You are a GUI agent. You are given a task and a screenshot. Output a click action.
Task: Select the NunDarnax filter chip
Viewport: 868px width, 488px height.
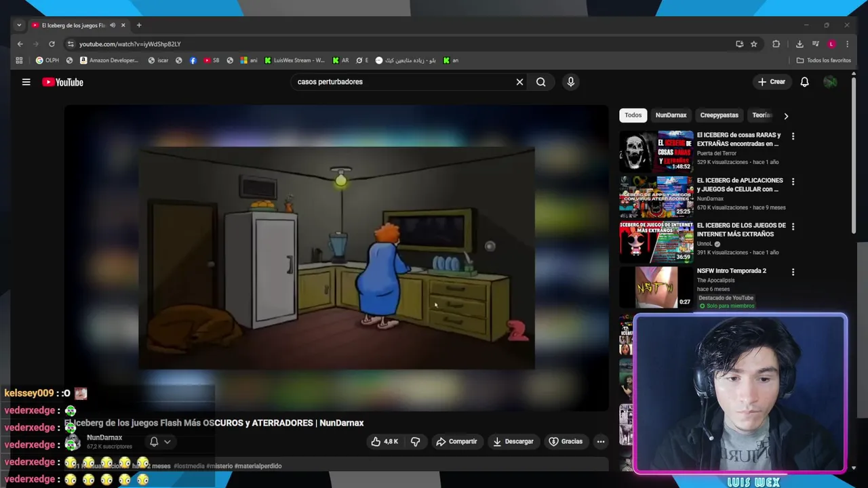tap(671, 115)
